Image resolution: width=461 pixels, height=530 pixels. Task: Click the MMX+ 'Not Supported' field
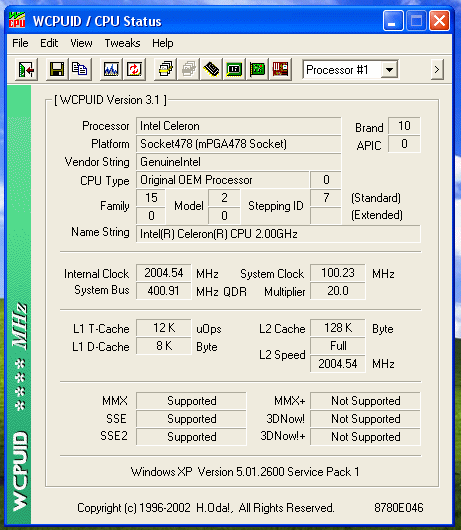pos(365,401)
